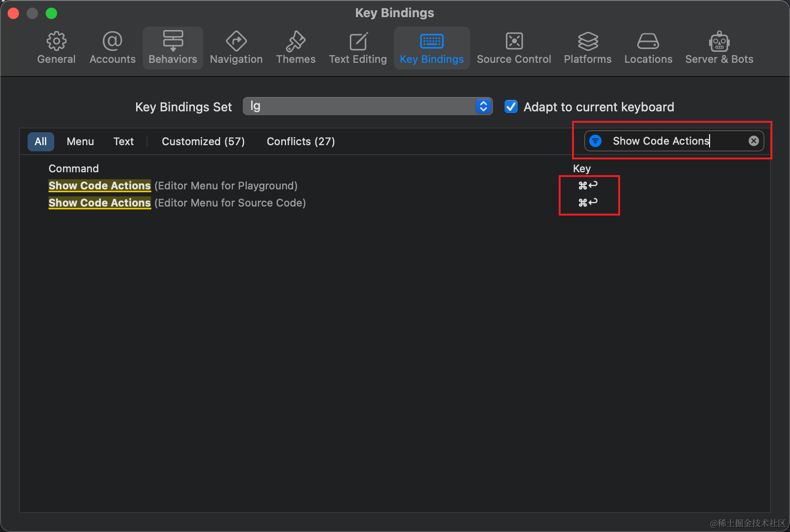
Task: Open the Key Bindings Set dropdown
Action: pos(367,106)
